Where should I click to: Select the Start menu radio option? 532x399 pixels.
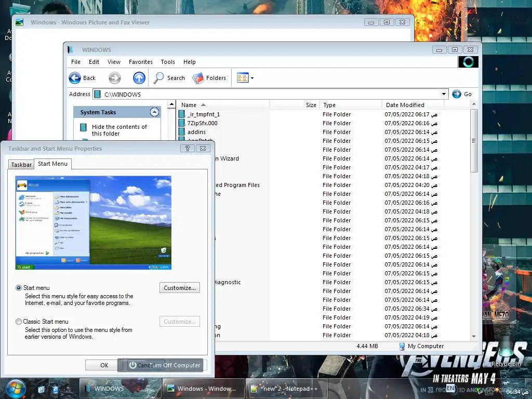(x=19, y=288)
